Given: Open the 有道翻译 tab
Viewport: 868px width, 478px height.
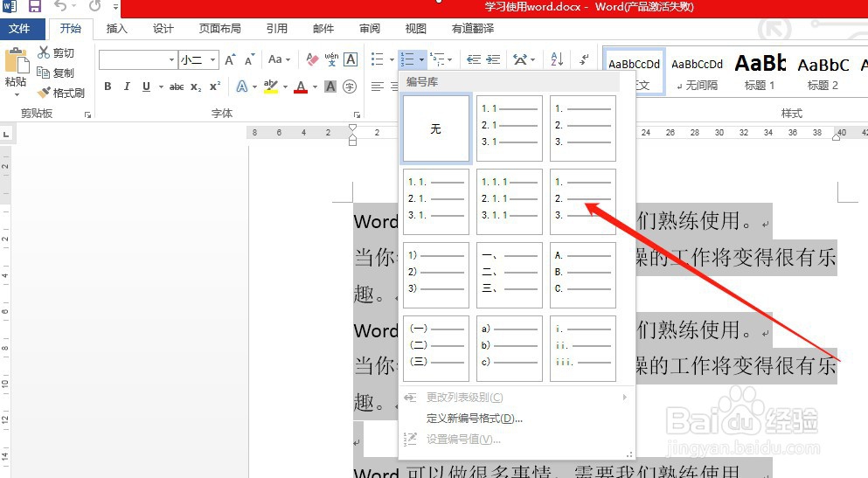Looking at the screenshot, I should tap(473, 28).
